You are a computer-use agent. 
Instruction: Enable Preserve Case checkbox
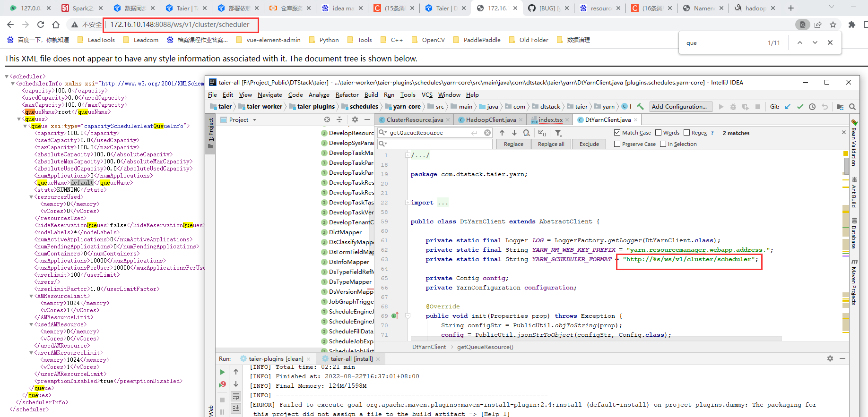[617, 144]
